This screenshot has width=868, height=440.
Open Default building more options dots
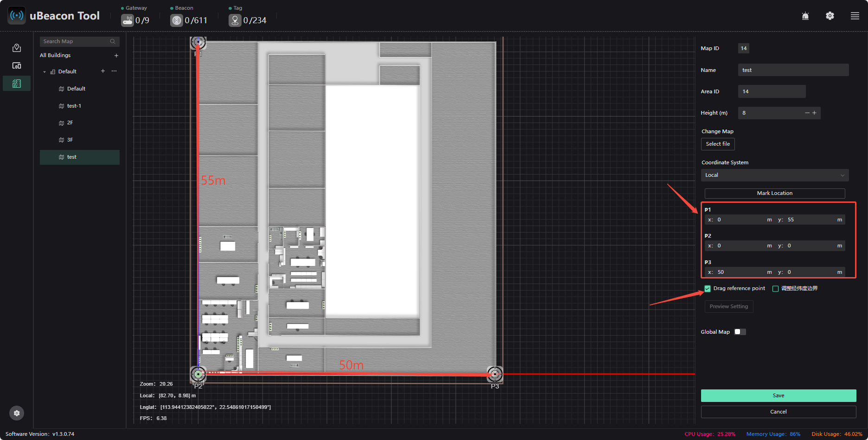[114, 71]
